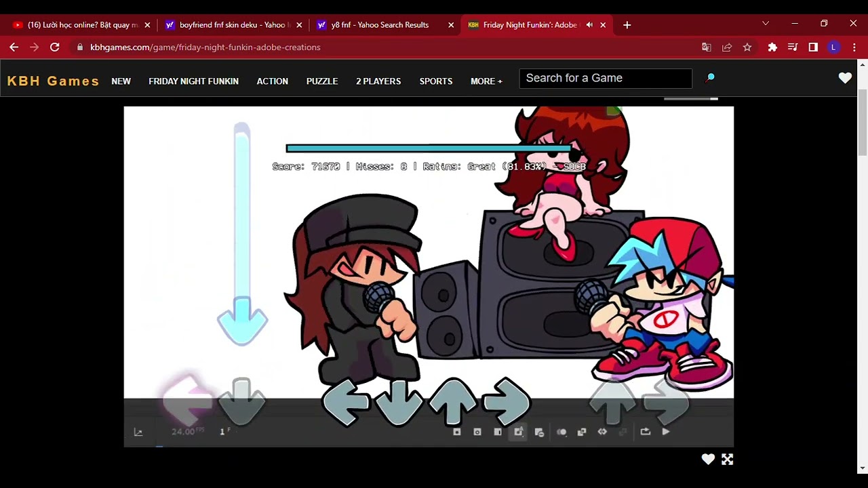Click the current frame number 1
Image resolution: width=868 pixels, height=488 pixels.
coord(222,432)
